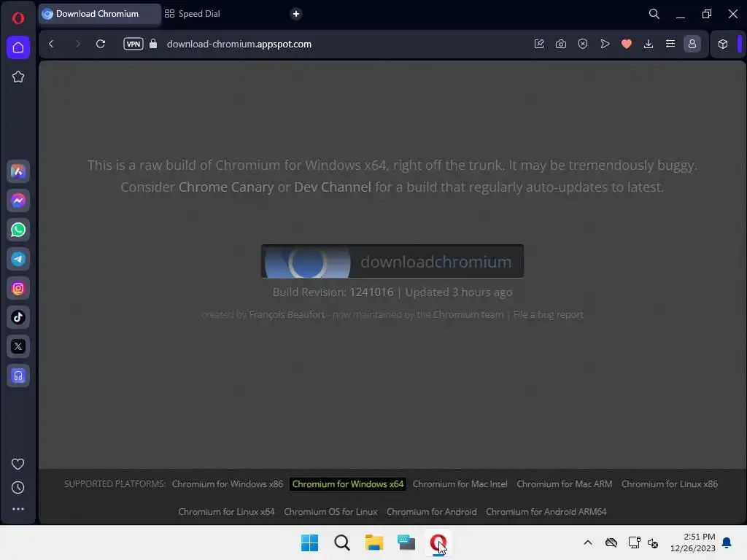Open Instagram in sidebar

pos(18,288)
